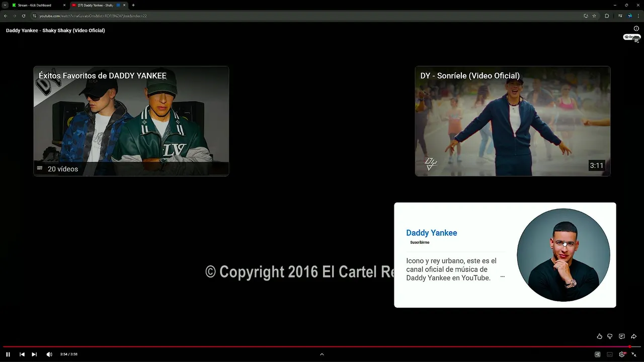Open the tab search dropdown

[5, 5]
